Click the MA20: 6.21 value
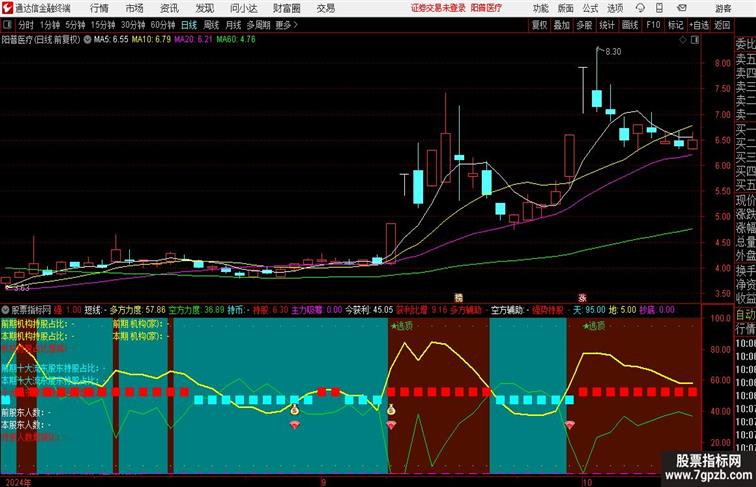The height and width of the screenshot is (487, 756). tap(193, 40)
